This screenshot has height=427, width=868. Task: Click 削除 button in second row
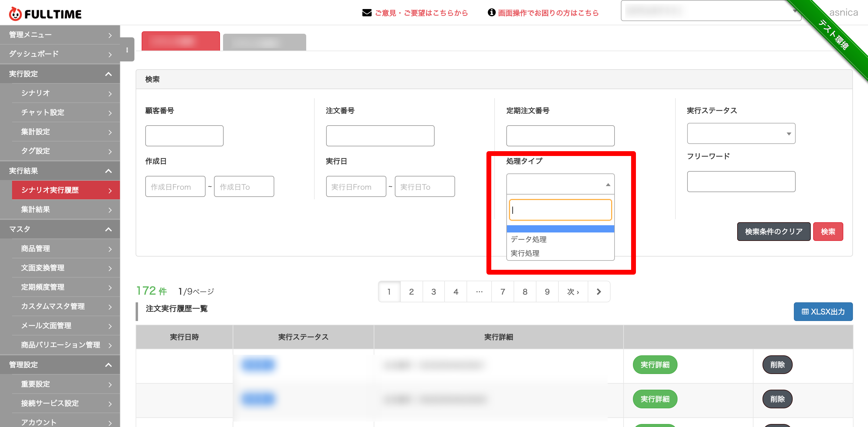pos(777,399)
